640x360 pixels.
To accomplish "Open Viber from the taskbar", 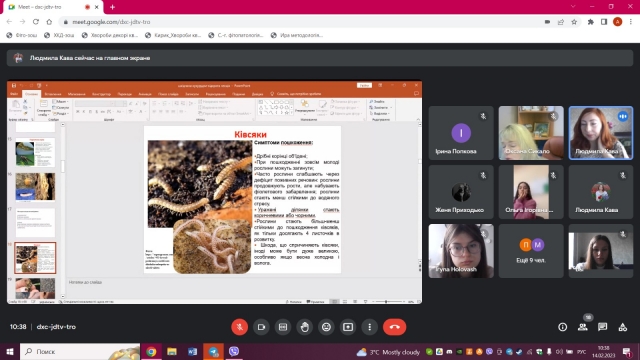I will 234,351.
